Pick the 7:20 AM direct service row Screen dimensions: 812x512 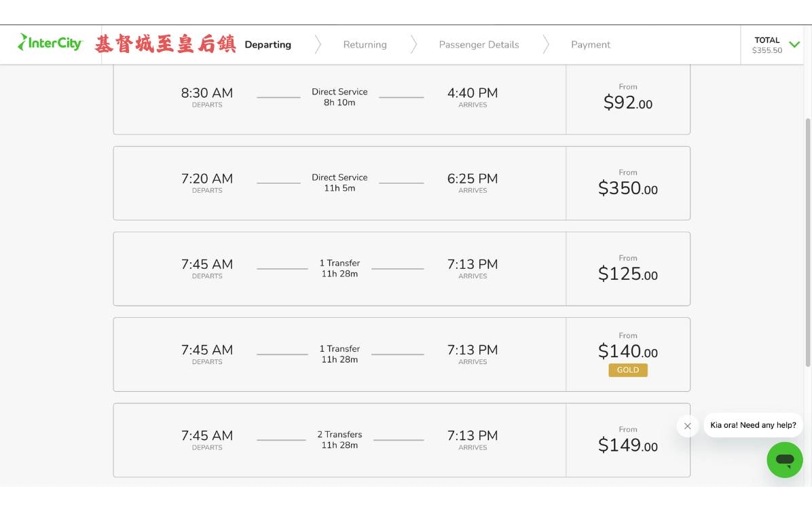[339, 183]
